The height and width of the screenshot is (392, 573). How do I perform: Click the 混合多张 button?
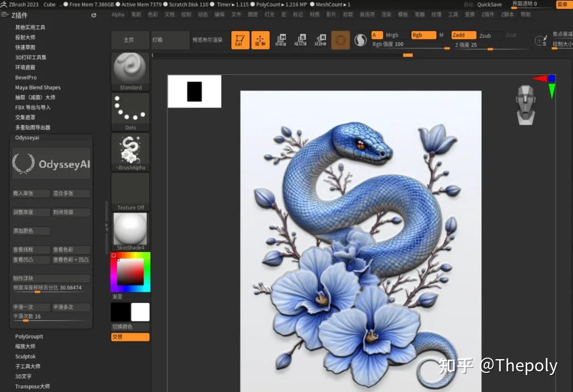tap(71, 193)
